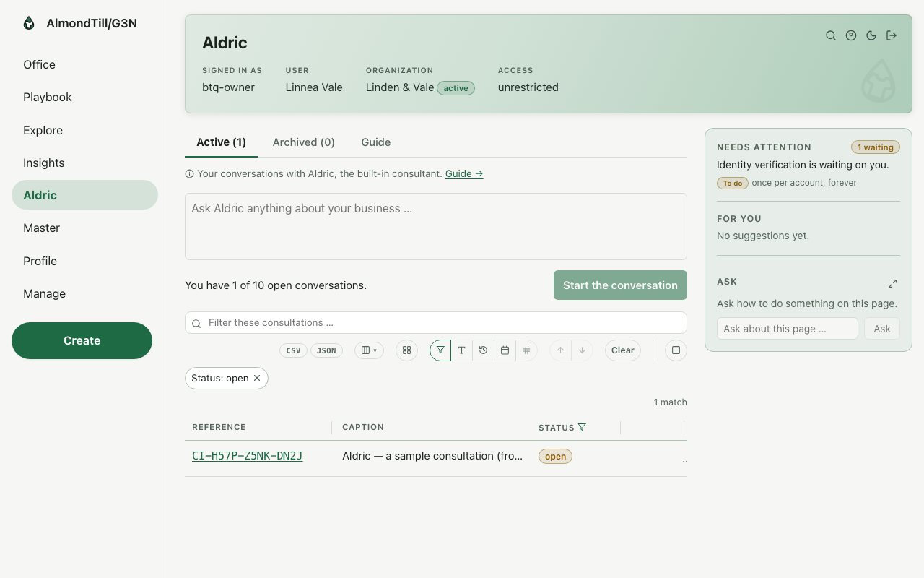Image resolution: width=924 pixels, height=578 pixels.
Task: Toggle the funnel filter mode icon
Action: 440,350
